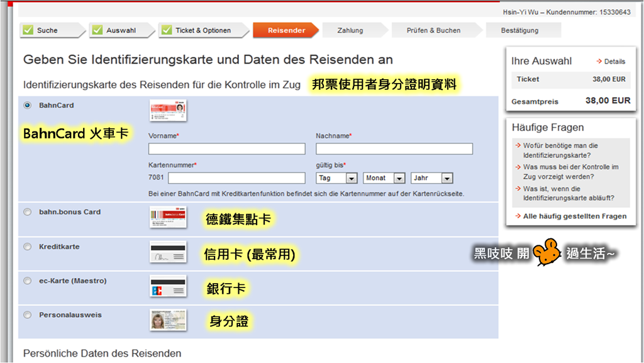Click the Kreditkarte card image

click(167, 252)
